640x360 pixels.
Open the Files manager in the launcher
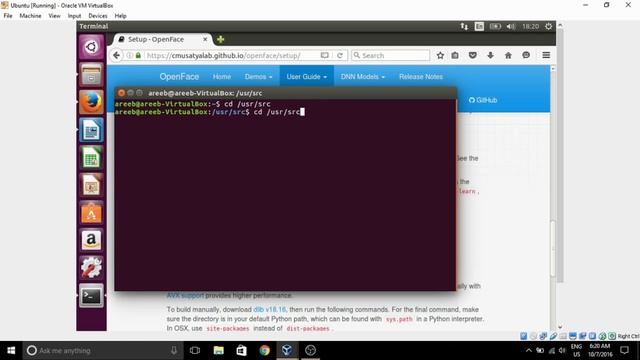pyautogui.click(x=91, y=75)
